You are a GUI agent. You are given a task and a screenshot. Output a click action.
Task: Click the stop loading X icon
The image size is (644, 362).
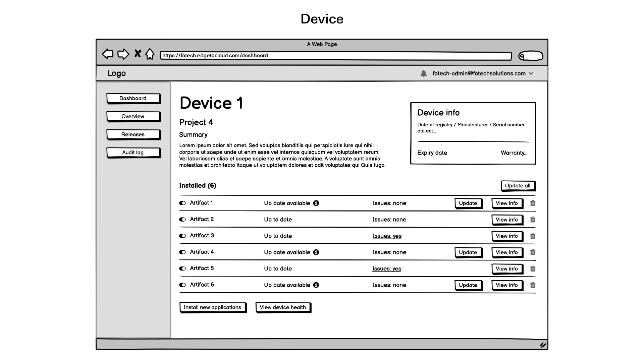click(x=138, y=54)
